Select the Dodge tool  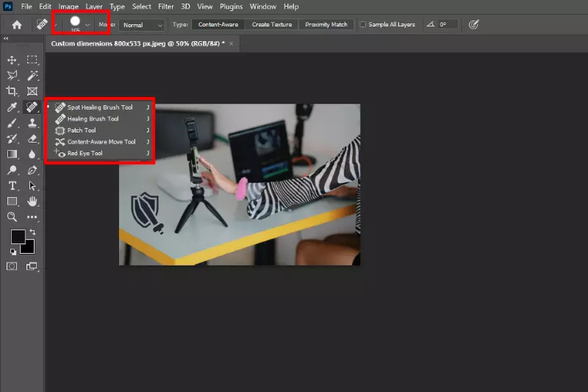[x=12, y=171]
